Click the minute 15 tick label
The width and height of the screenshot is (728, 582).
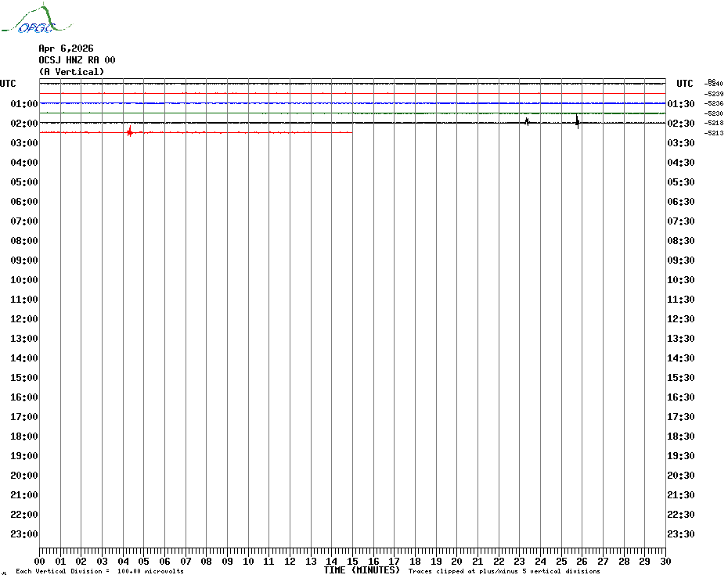(x=352, y=561)
